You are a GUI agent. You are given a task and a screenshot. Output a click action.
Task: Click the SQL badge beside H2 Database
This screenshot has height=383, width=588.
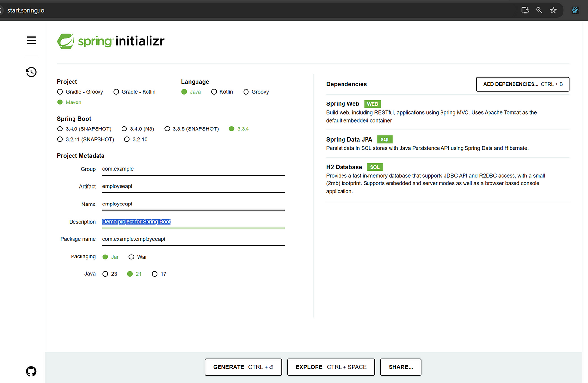[375, 167]
